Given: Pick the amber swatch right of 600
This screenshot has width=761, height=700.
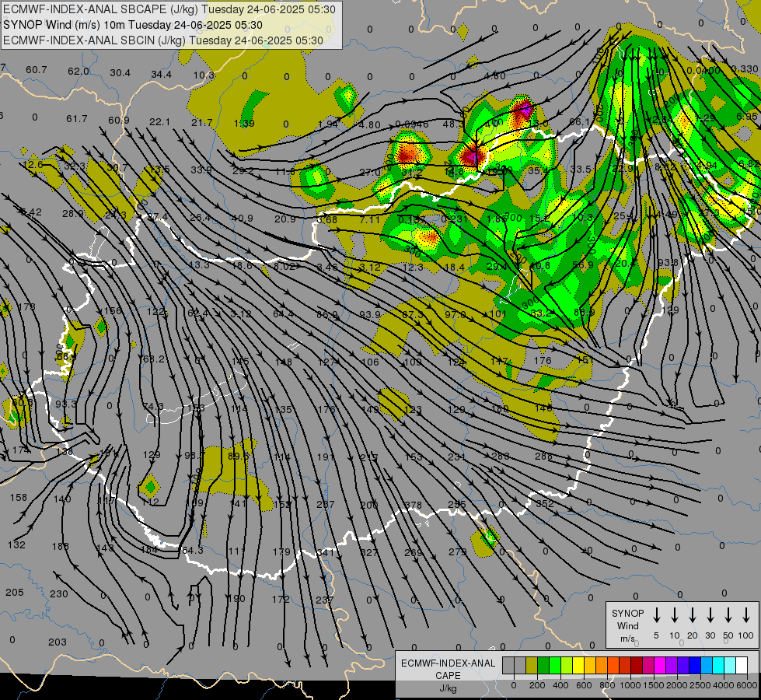Looking at the screenshot, I should point(590,665).
